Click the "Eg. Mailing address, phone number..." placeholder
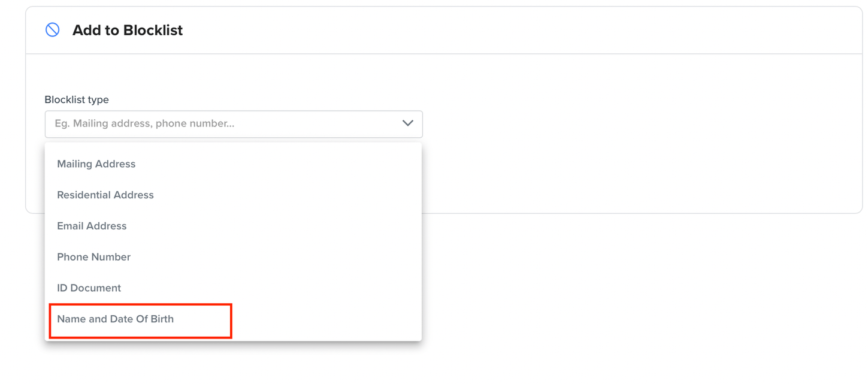868x384 pixels. 144,123
